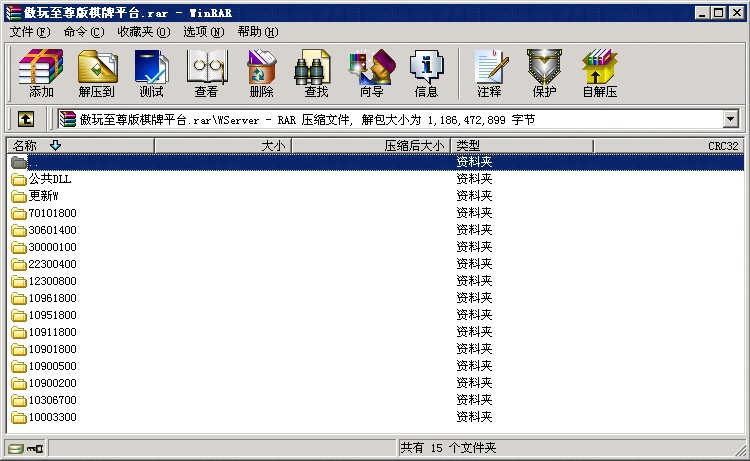Sort list by 类型 column header
The height and width of the screenshot is (461, 750).
[520, 146]
